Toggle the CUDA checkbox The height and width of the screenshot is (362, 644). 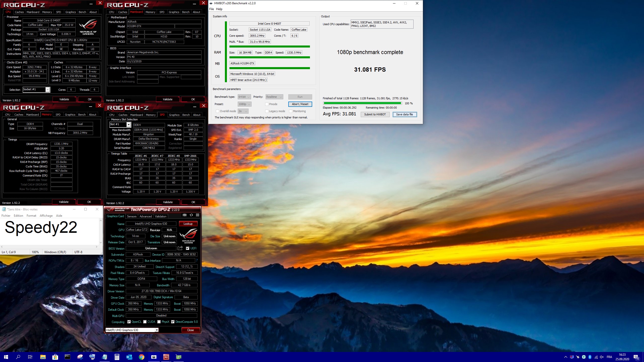click(x=145, y=322)
